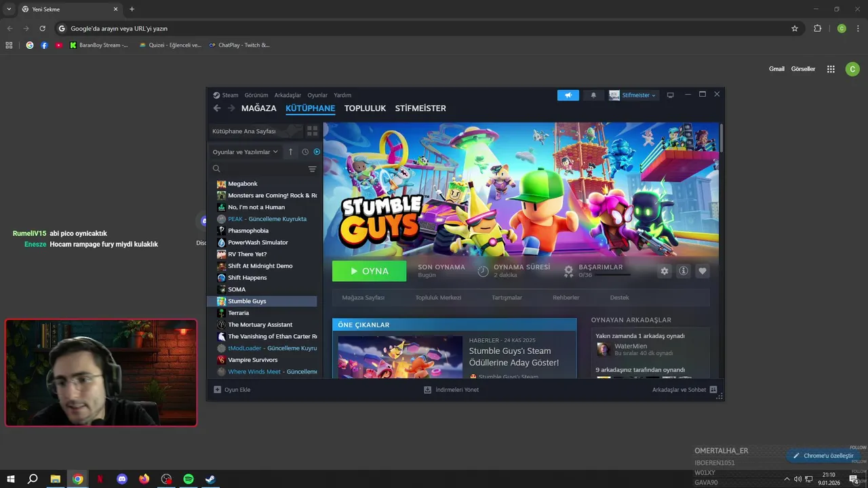
Task: Open the STİFMEİSTER profile tab
Action: coord(420,108)
